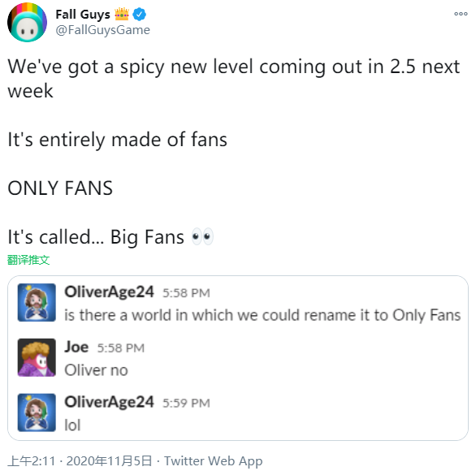Click Joe's avatar in the chat
This screenshot has height=471, width=476.
click(x=37, y=357)
